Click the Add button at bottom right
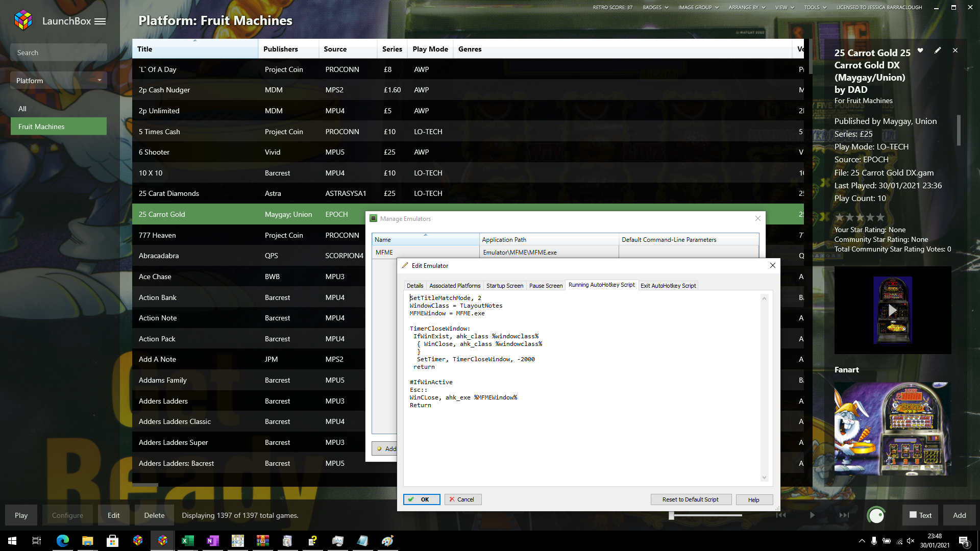Screen dimensions: 980x551 click(959, 515)
